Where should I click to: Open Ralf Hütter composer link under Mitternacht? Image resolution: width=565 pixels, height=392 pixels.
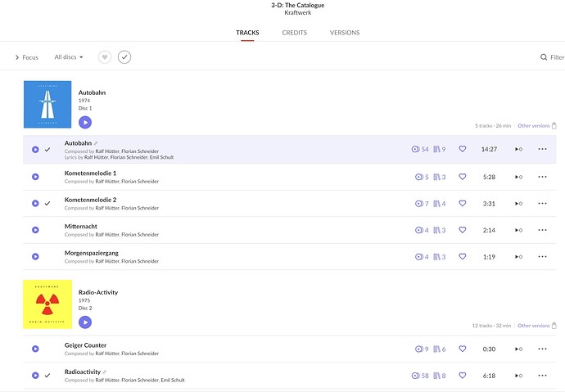pyautogui.click(x=107, y=234)
